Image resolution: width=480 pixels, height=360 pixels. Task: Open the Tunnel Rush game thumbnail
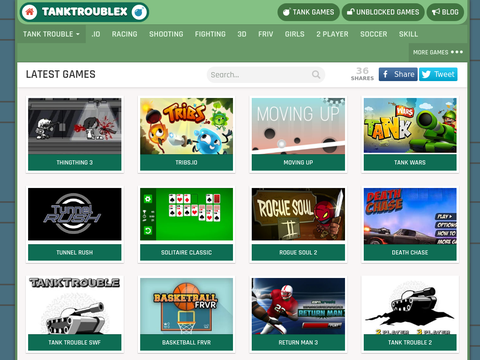[75, 214]
